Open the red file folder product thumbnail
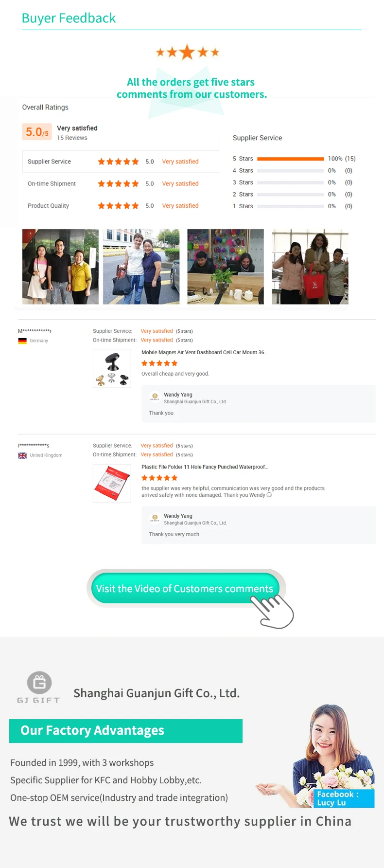The width and height of the screenshot is (384, 868). (112, 483)
